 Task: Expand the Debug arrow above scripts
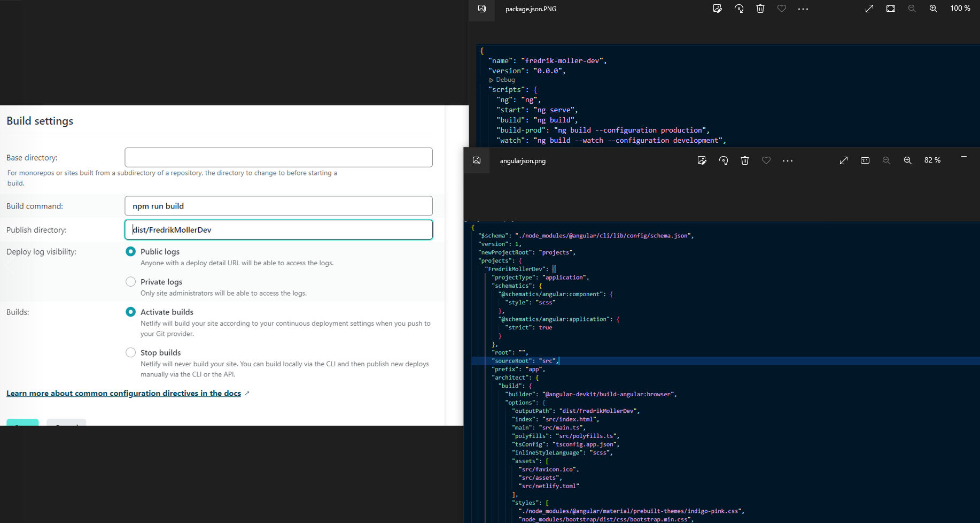click(491, 80)
